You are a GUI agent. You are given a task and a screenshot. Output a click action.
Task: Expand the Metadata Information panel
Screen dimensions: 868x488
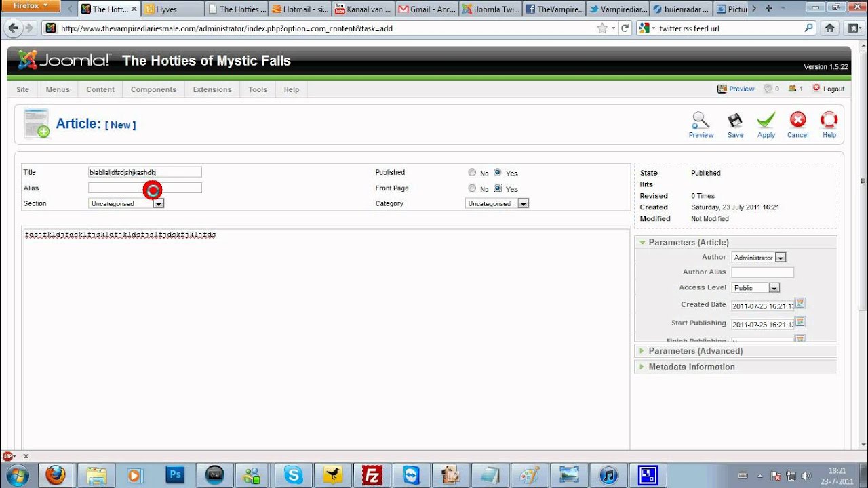[736, 367]
